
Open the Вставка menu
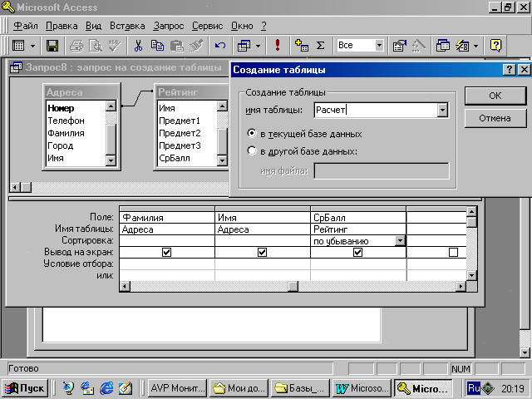tap(127, 26)
